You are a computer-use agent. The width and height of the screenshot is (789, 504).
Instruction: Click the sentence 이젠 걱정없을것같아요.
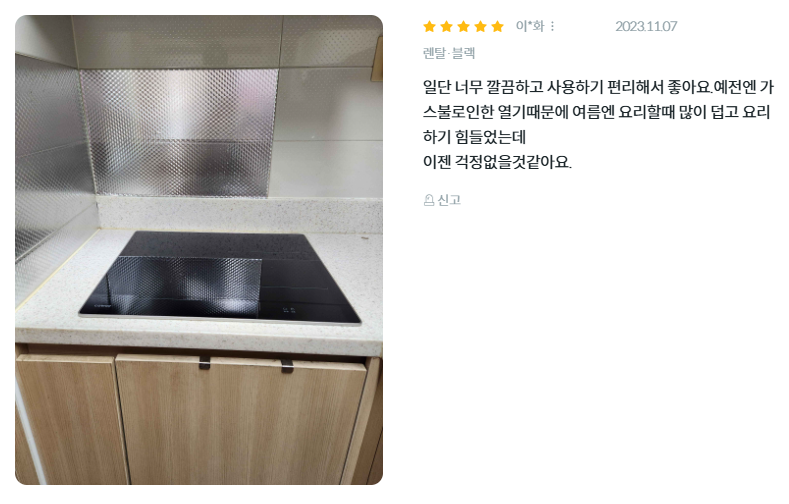pyautogui.click(x=498, y=162)
